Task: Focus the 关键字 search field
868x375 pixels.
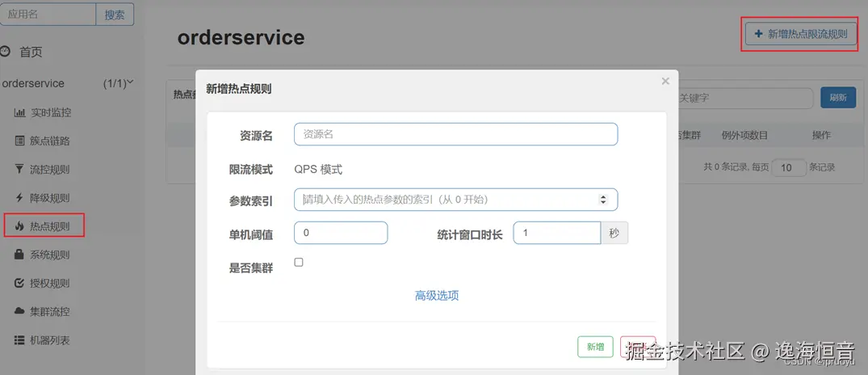Action: point(745,98)
